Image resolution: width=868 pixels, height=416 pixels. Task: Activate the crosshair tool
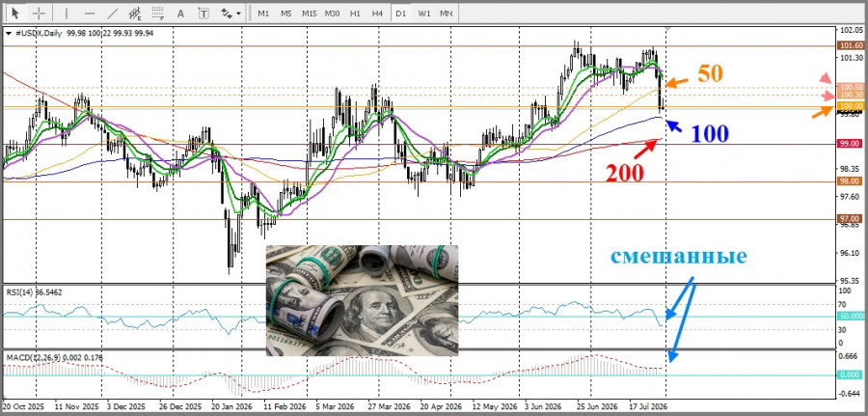pyautogui.click(x=39, y=13)
